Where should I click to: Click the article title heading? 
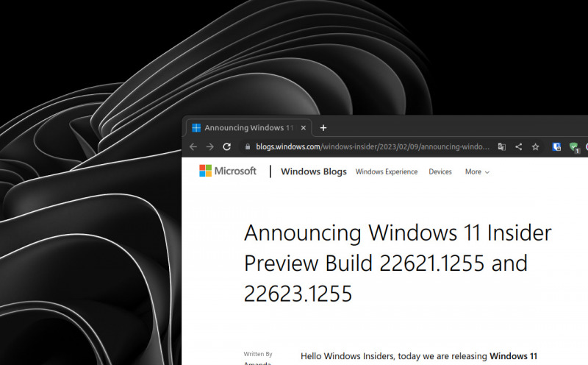tap(398, 263)
